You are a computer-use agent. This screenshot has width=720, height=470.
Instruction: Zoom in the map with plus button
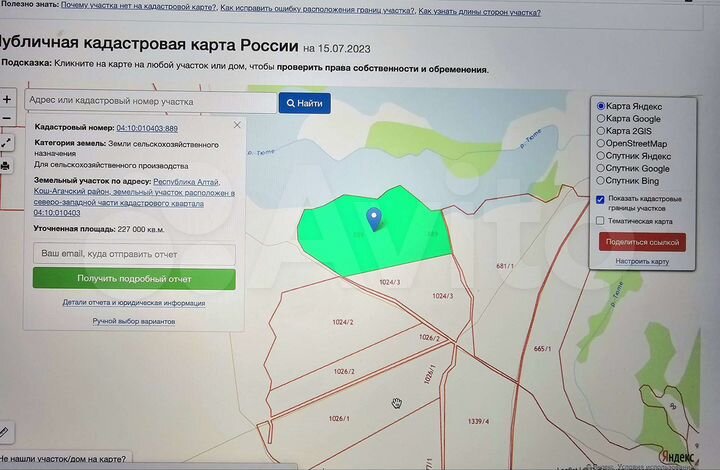click(x=7, y=99)
